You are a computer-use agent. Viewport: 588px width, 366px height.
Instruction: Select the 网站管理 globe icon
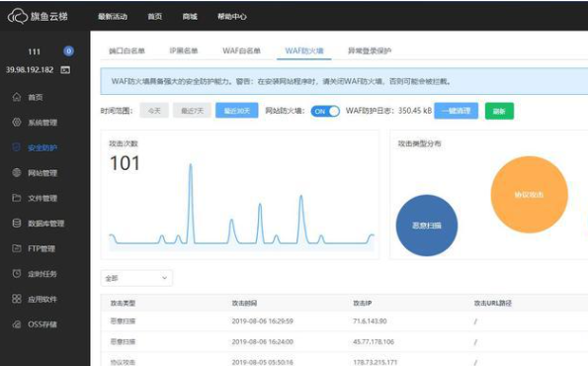click(x=17, y=173)
